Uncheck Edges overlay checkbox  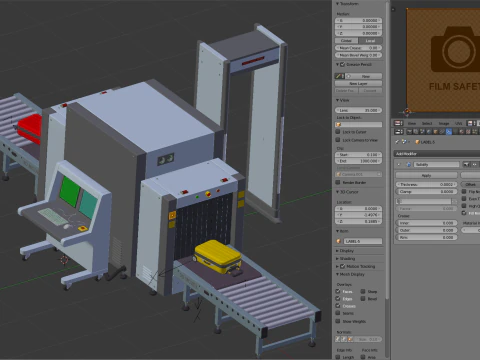click(x=338, y=299)
